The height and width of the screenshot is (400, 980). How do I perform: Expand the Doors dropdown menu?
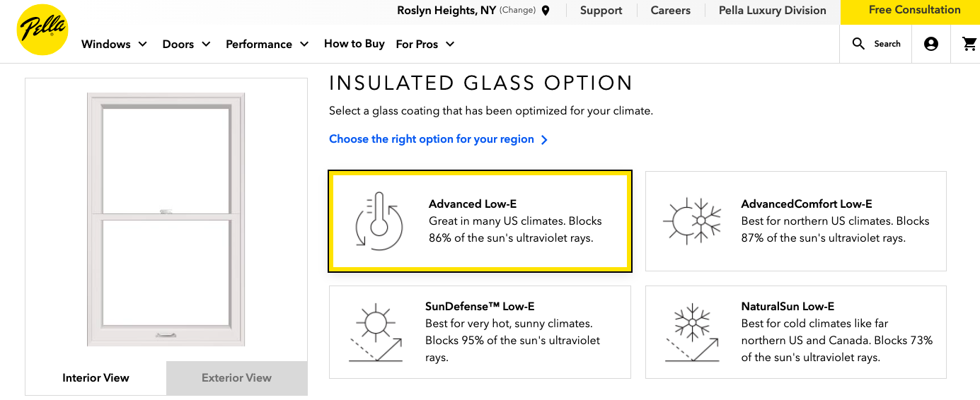[187, 44]
